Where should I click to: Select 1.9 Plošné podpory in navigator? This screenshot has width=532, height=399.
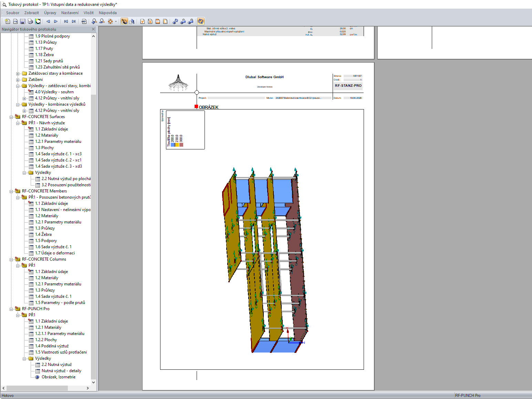click(x=52, y=36)
